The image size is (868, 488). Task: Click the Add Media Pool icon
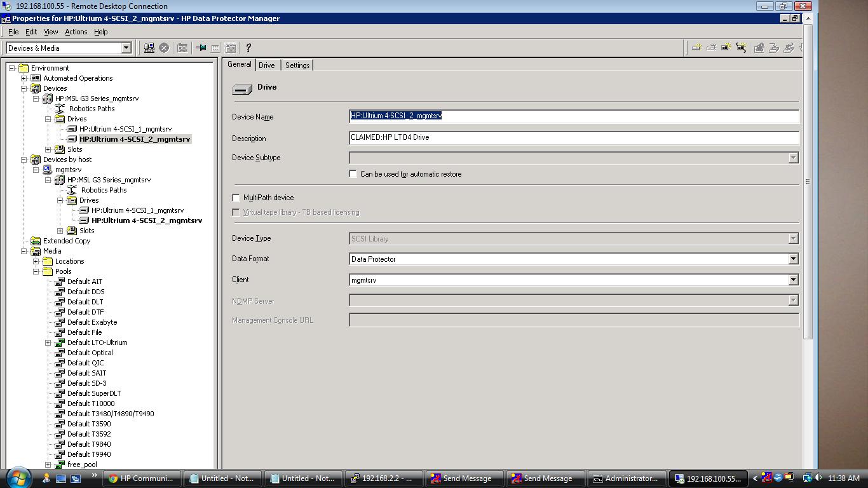click(x=726, y=48)
